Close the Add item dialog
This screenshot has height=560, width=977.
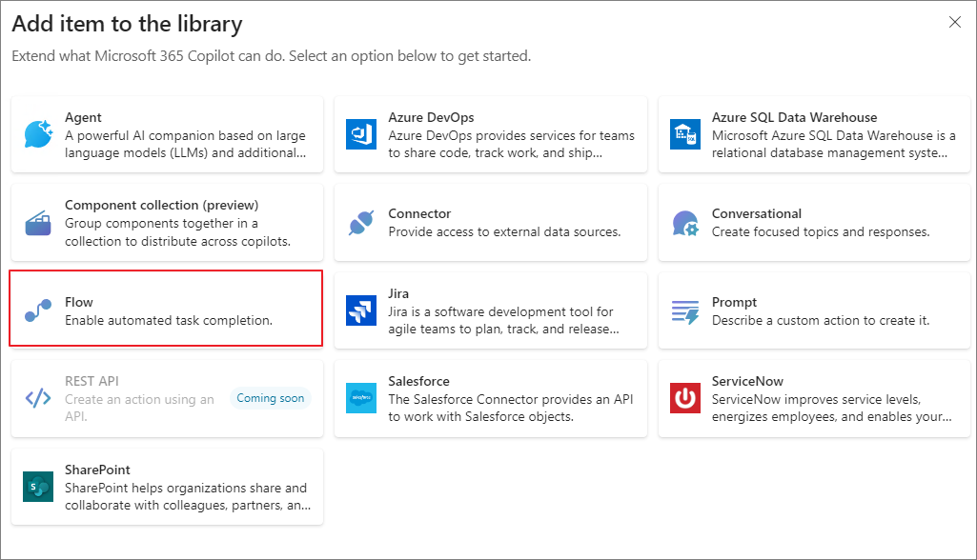click(954, 23)
